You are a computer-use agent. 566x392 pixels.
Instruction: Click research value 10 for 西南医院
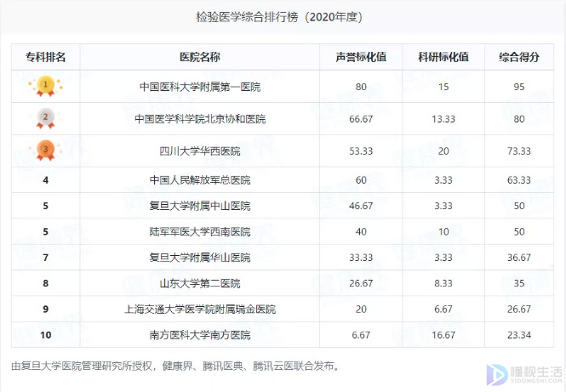[x=443, y=231]
